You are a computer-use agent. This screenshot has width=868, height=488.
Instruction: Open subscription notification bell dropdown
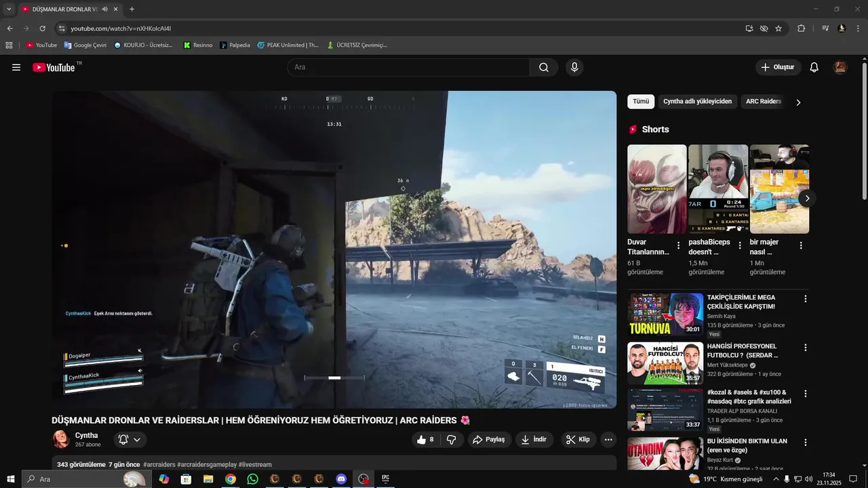tap(130, 439)
